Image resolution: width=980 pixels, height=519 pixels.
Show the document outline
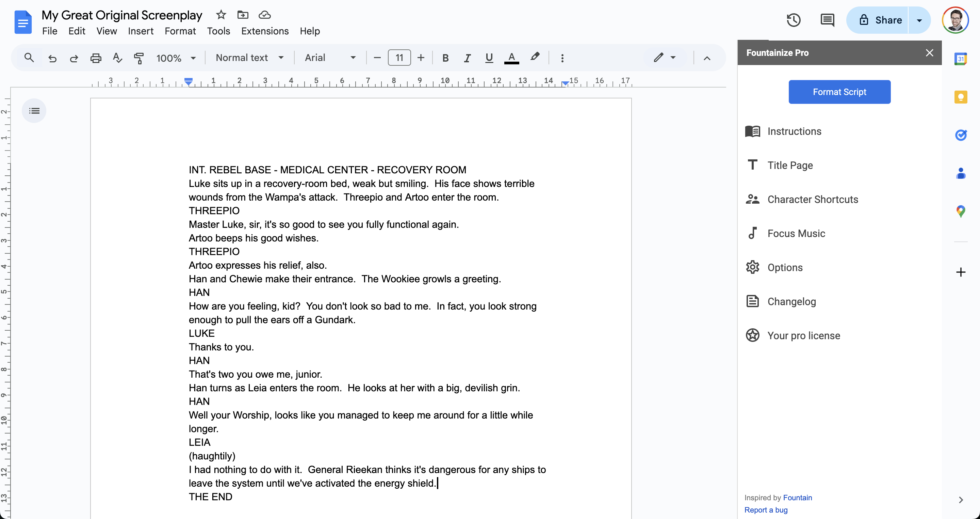[x=34, y=111]
